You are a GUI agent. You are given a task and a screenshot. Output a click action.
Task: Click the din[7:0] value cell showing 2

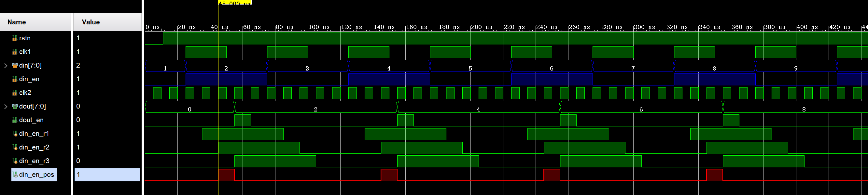coord(107,65)
